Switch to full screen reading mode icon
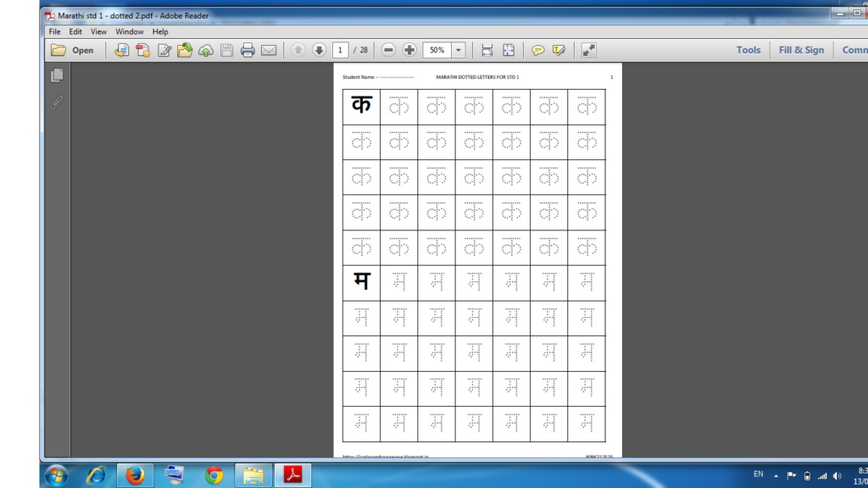The width and height of the screenshot is (868, 488). coord(589,50)
